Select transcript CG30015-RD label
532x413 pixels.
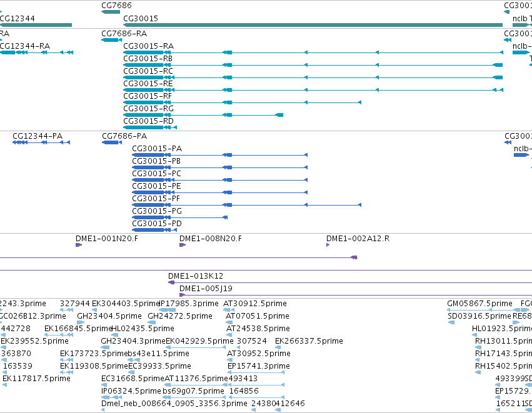pyautogui.click(x=148, y=121)
